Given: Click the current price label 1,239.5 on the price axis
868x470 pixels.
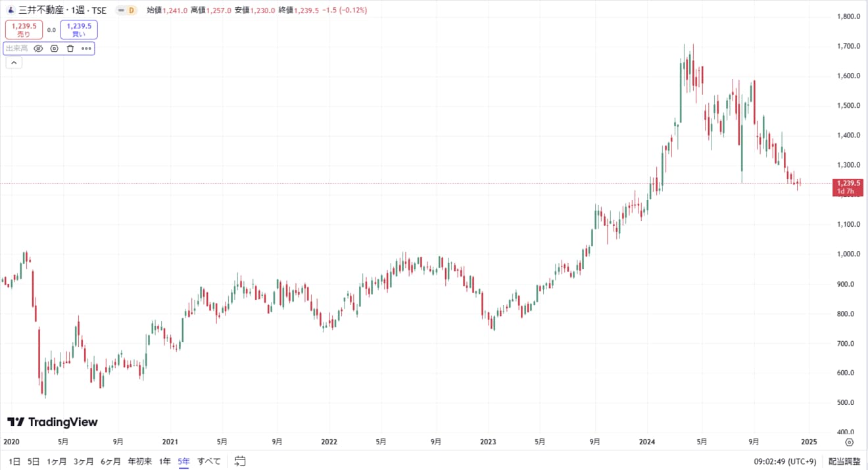Looking at the screenshot, I should 848,183.
